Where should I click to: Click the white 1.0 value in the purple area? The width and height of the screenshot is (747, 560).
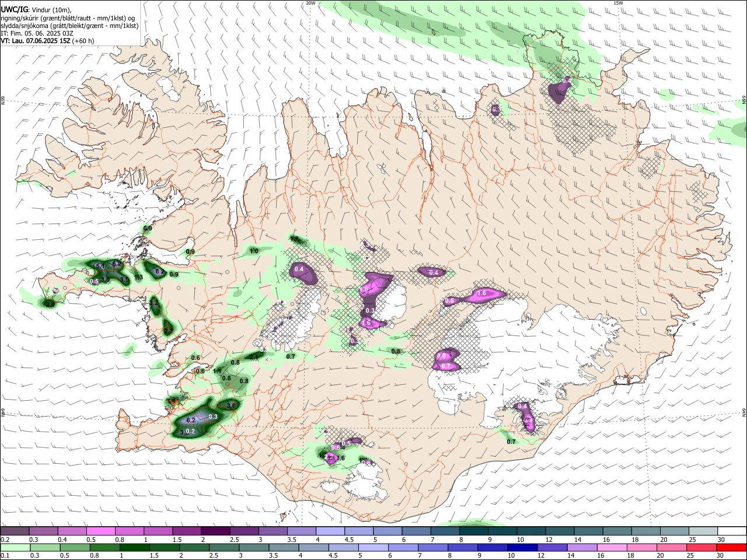365,289
